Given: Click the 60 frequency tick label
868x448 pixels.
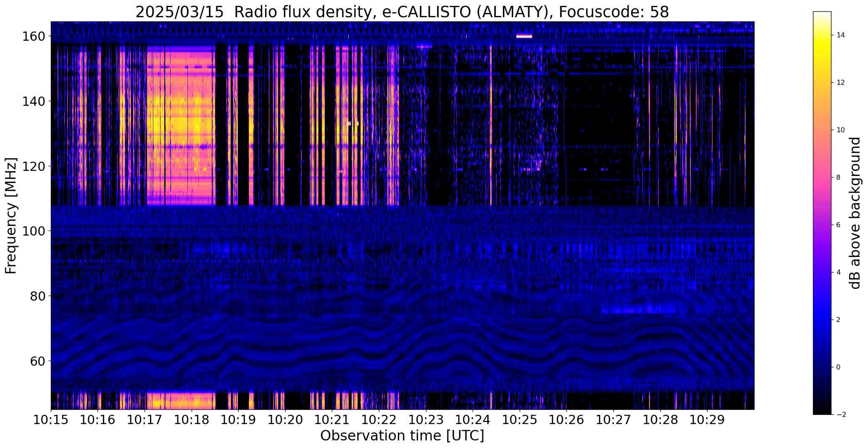Looking at the screenshot, I should [x=38, y=361].
